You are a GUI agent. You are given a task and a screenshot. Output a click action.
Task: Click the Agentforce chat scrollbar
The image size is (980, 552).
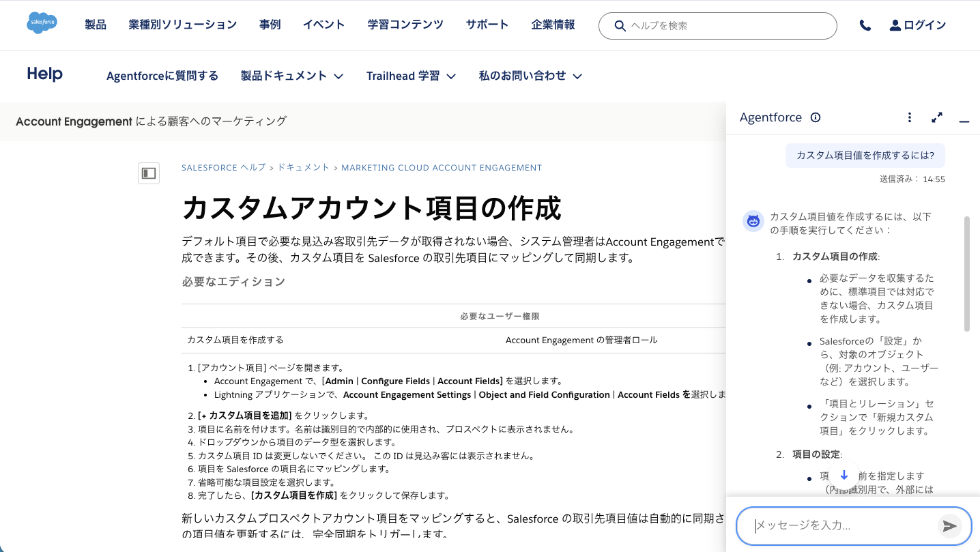pyautogui.click(x=966, y=274)
